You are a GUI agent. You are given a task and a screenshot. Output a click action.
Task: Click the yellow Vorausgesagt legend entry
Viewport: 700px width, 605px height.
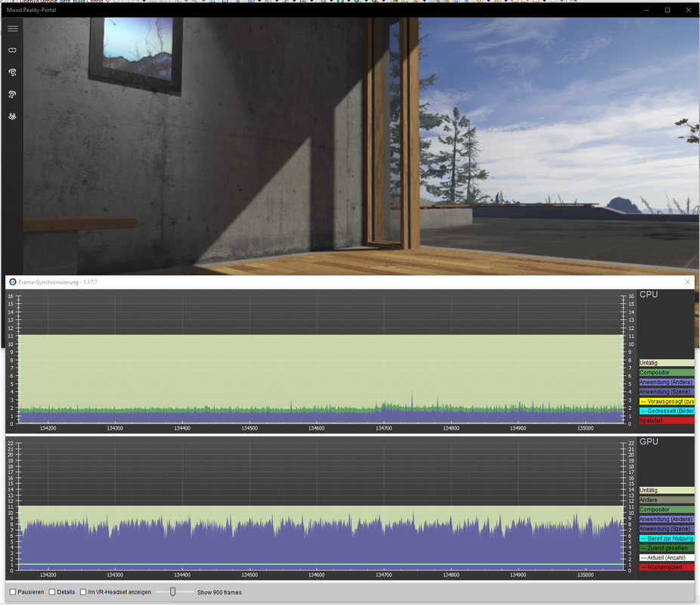[667, 402]
